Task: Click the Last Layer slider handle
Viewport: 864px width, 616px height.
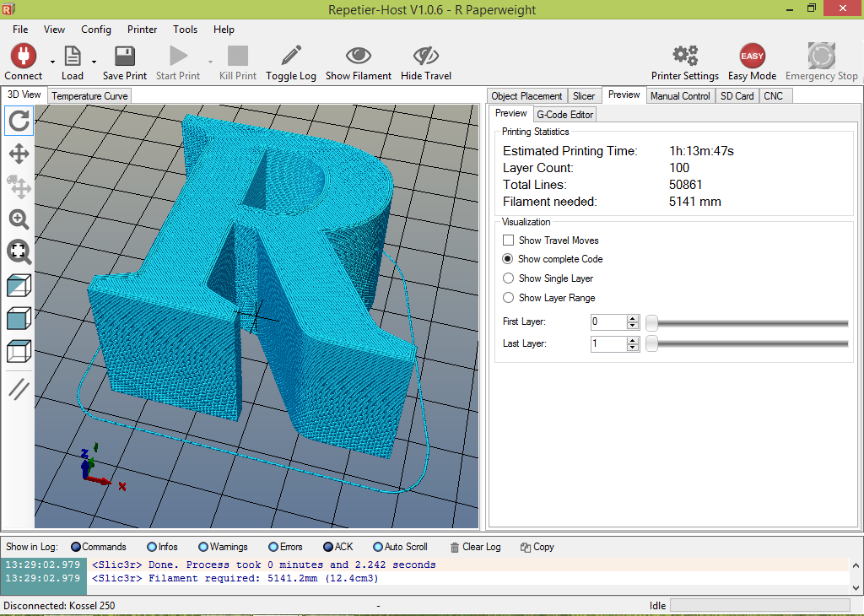Action: tap(651, 343)
